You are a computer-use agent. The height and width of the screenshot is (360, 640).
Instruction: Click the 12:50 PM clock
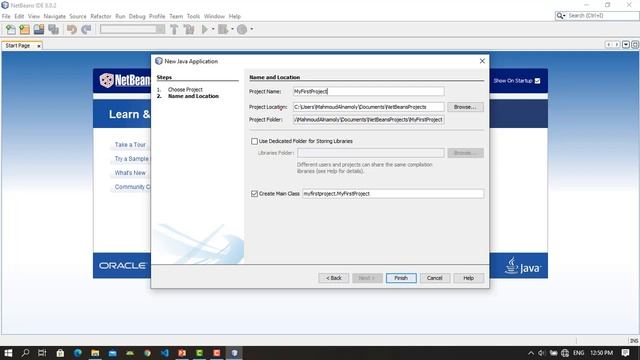point(602,353)
